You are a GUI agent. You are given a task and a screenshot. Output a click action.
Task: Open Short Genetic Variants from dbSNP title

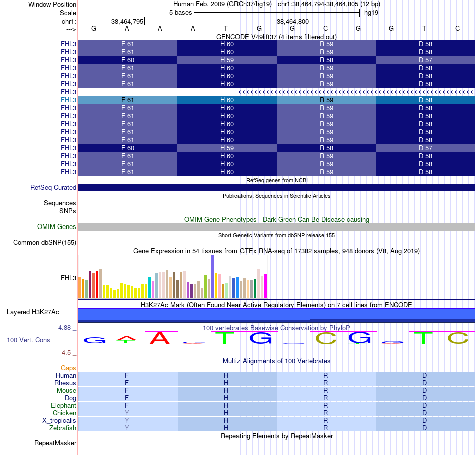tap(277, 235)
